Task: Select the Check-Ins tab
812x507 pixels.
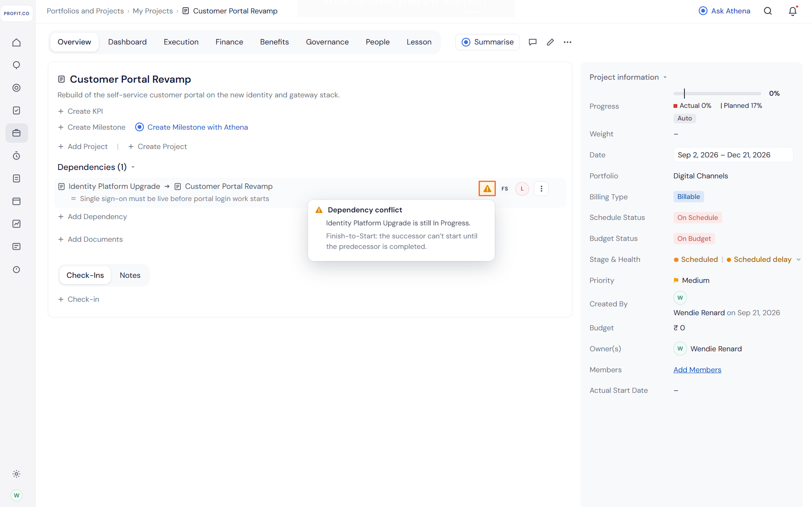Action: (85, 275)
